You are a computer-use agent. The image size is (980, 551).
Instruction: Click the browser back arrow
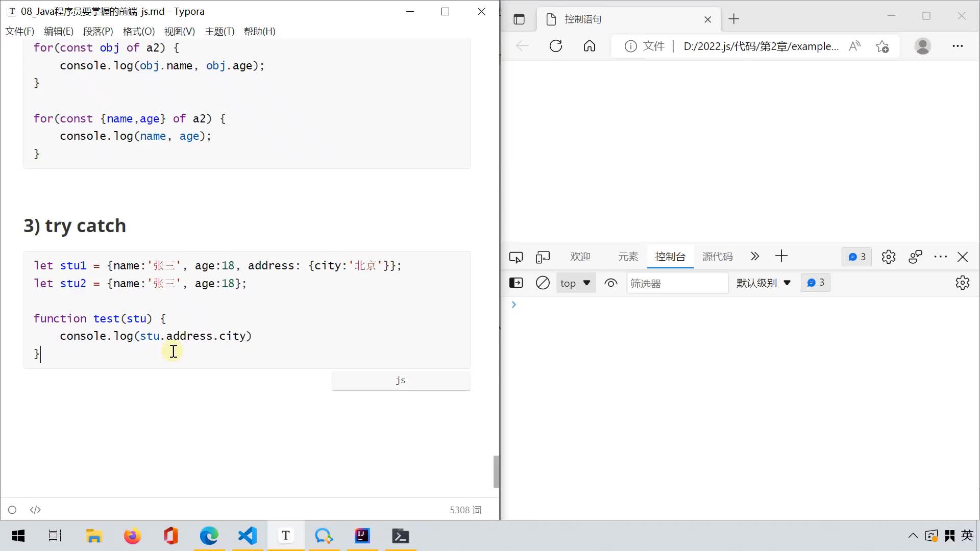pos(522,46)
